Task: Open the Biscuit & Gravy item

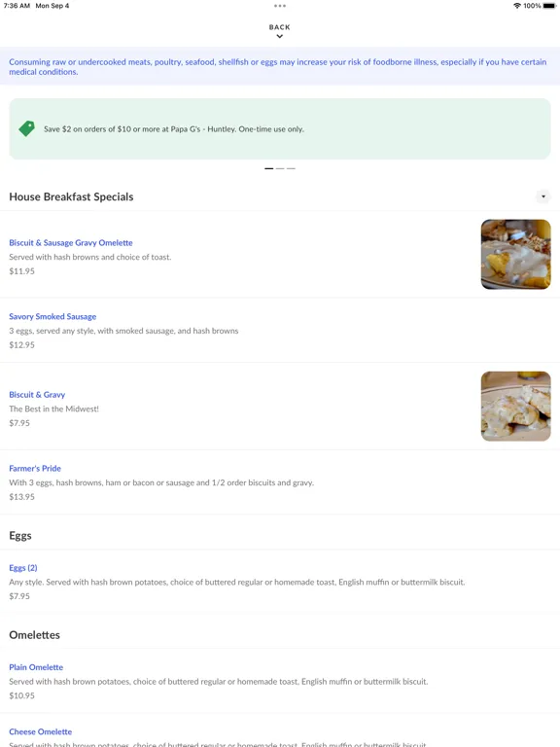Action: [280, 407]
